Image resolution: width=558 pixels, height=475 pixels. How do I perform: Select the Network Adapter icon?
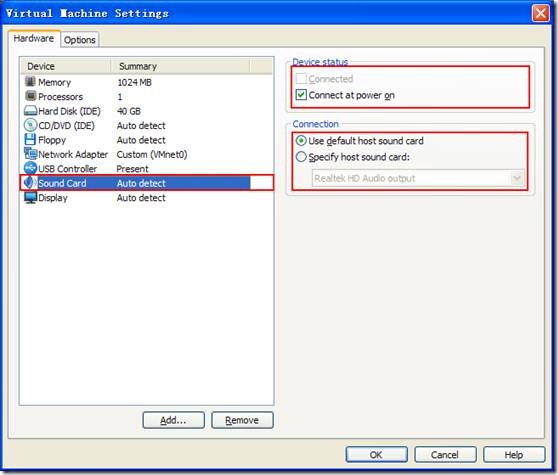[x=30, y=154]
